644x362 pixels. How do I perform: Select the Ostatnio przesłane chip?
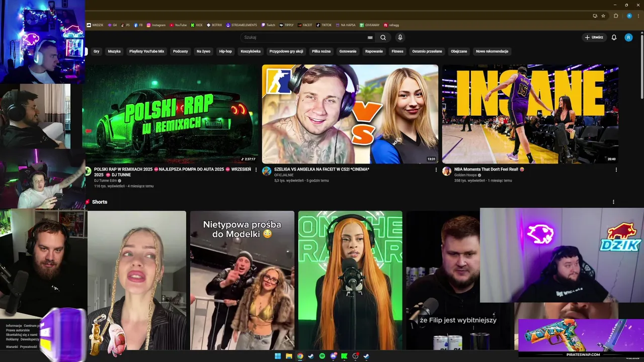427,51
